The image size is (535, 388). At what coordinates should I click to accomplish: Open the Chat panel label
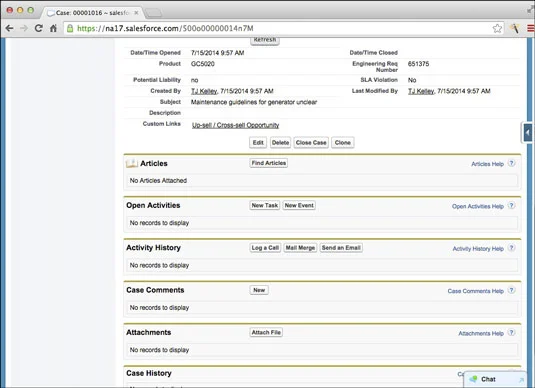[x=488, y=379]
